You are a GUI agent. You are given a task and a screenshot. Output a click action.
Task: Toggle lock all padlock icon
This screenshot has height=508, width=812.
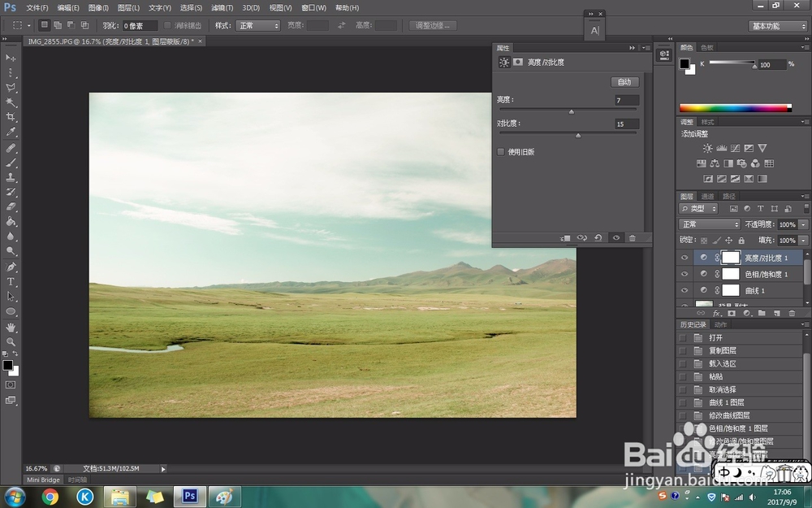coord(741,241)
